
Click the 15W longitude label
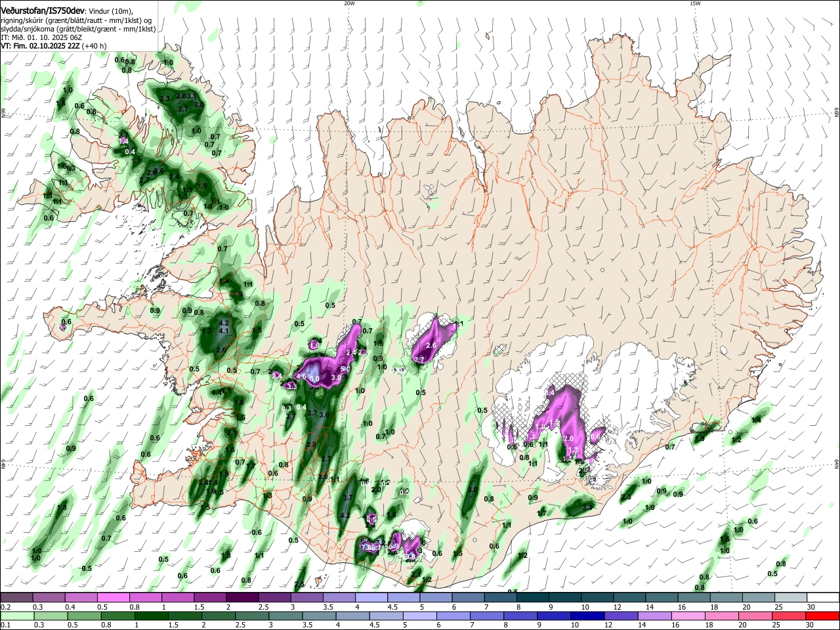coord(695,3)
